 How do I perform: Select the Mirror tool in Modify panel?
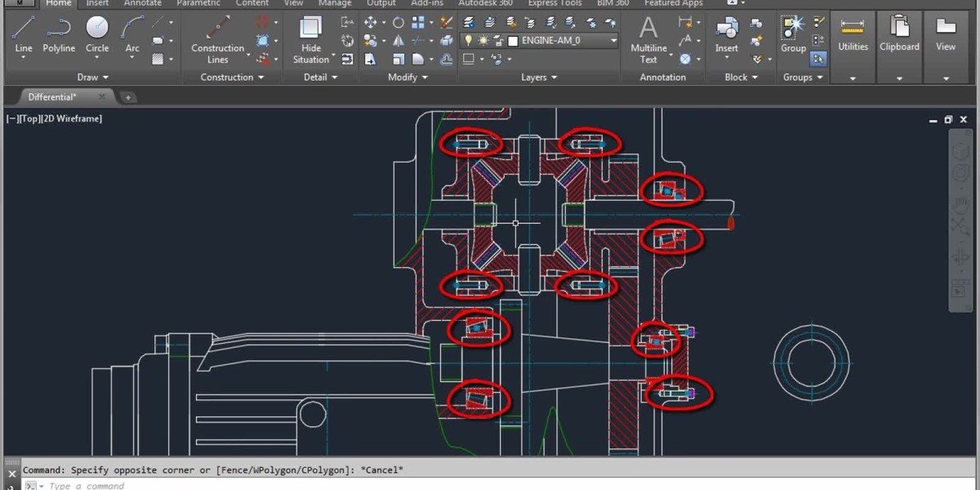398,41
